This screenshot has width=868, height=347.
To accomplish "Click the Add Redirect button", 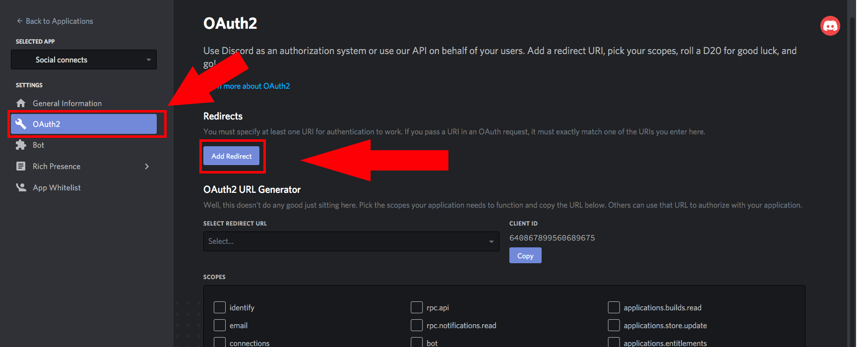I will point(232,156).
